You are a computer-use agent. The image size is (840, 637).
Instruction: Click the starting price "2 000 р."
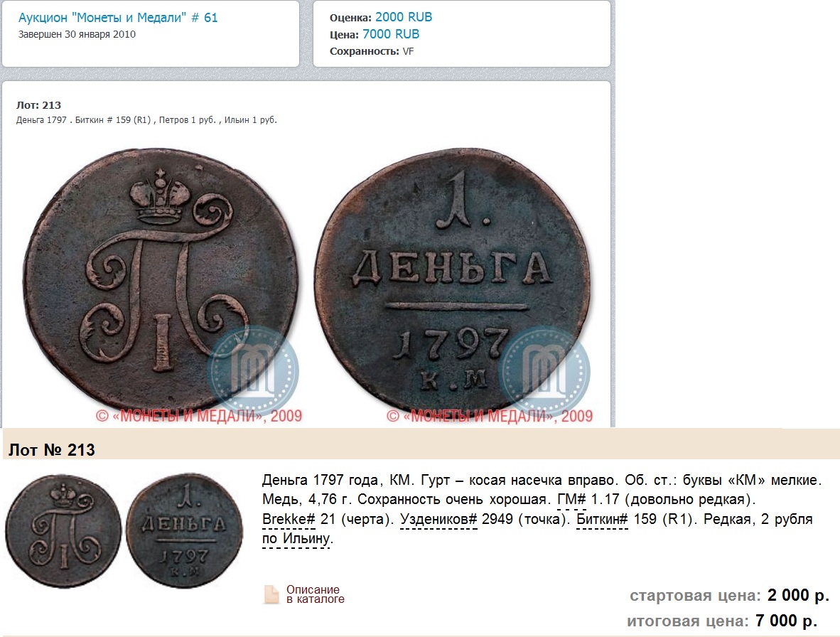click(x=798, y=594)
